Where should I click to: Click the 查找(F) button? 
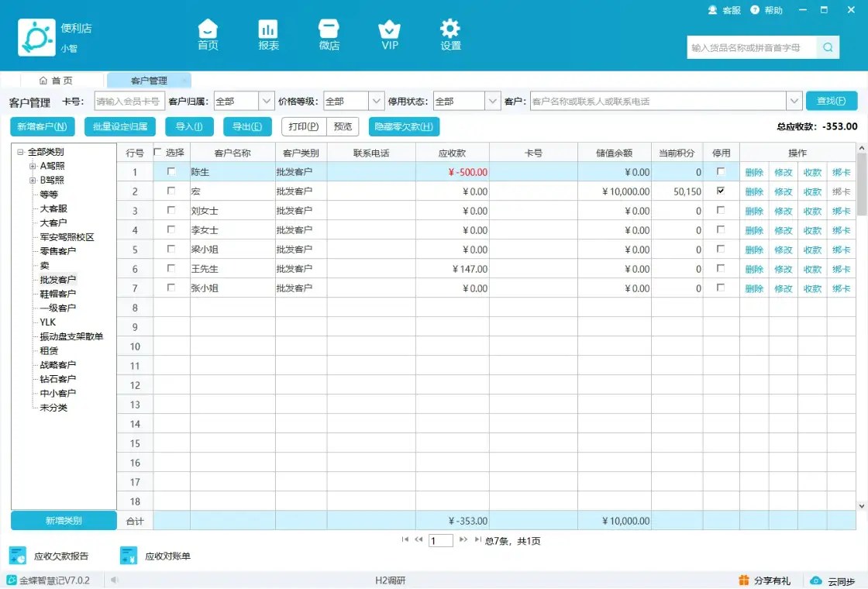point(832,101)
